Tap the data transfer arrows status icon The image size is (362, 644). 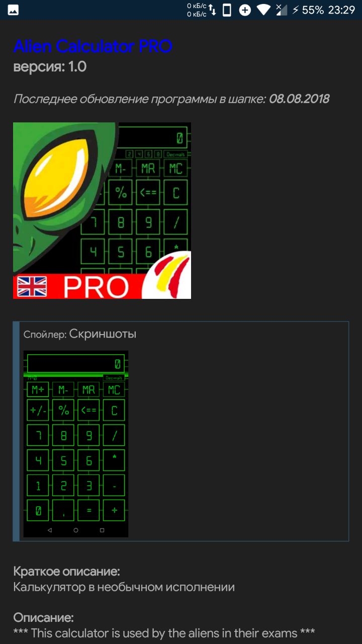point(213,10)
